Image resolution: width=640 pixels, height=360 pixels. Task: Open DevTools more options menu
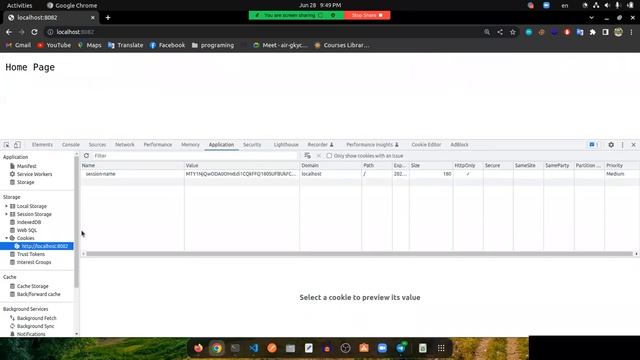pyautogui.click(x=622, y=144)
